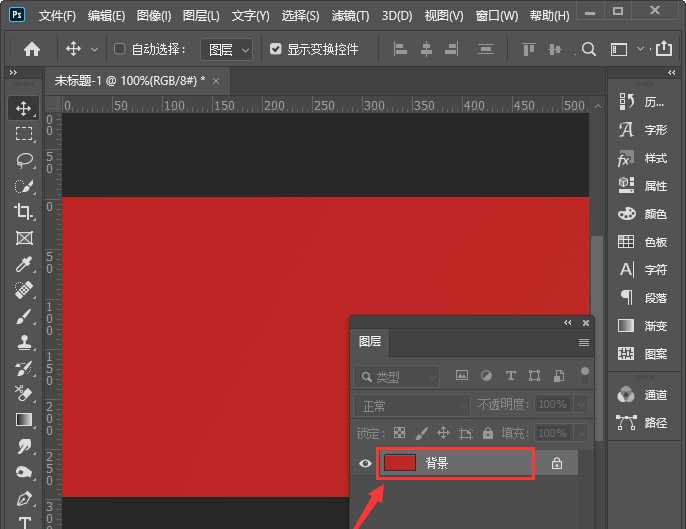Click the Home icon in options bar

coord(32,49)
